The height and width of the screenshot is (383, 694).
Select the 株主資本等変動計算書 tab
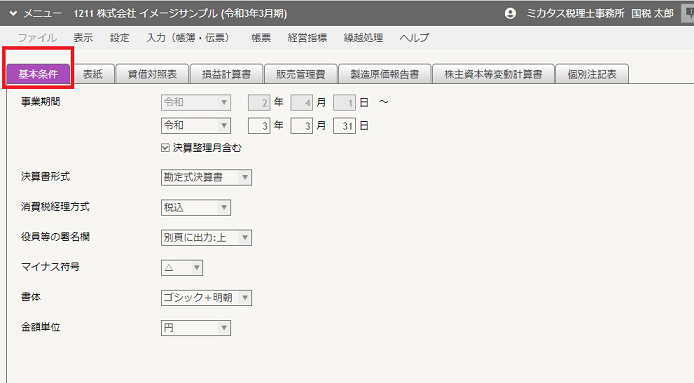point(493,74)
